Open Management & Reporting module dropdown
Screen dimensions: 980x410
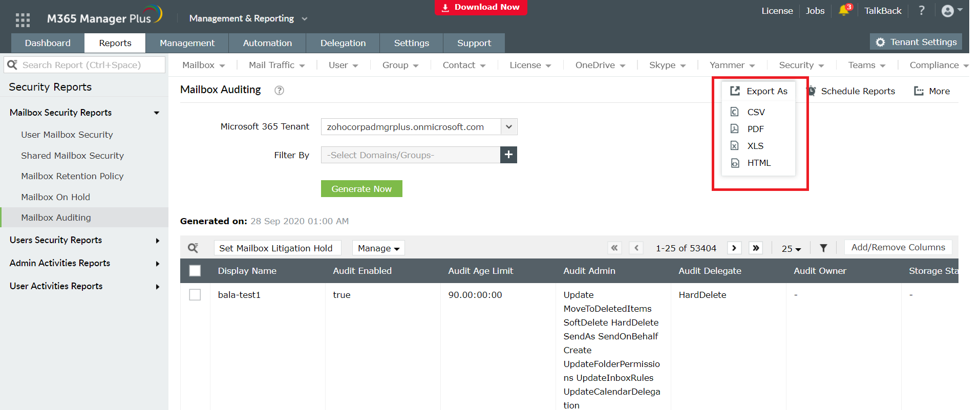(x=248, y=18)
